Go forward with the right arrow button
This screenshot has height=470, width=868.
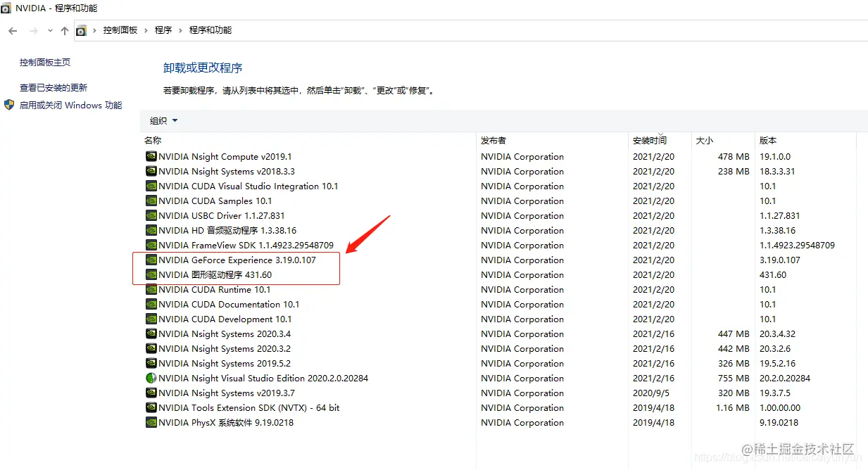[33, 30]
